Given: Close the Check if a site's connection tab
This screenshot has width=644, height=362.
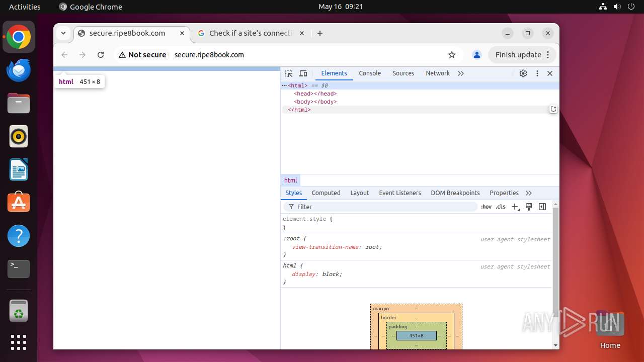Looking at the screenshot, I should click(302, 33).
